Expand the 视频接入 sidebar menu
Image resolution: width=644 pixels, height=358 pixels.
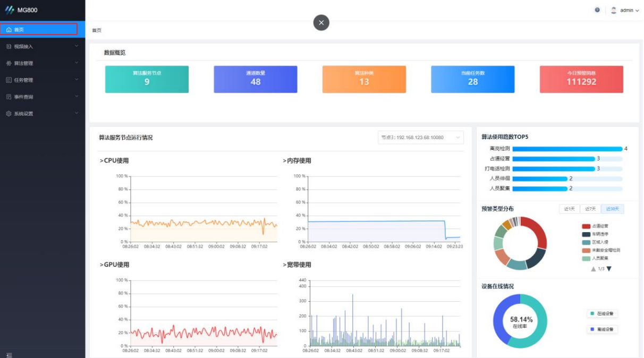tap(43, 47)
